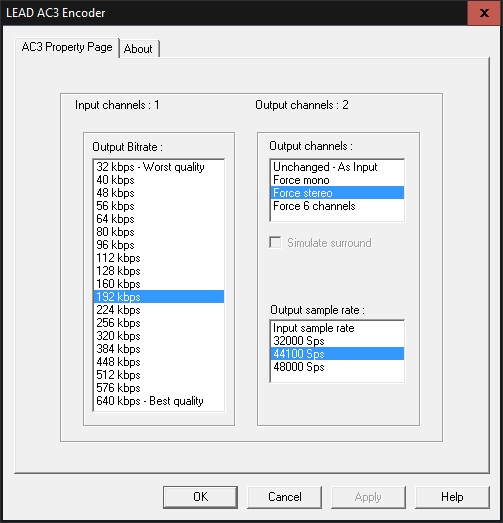Switch to the About tab
This screenshot has height=523, width=503.
(139, 49)
